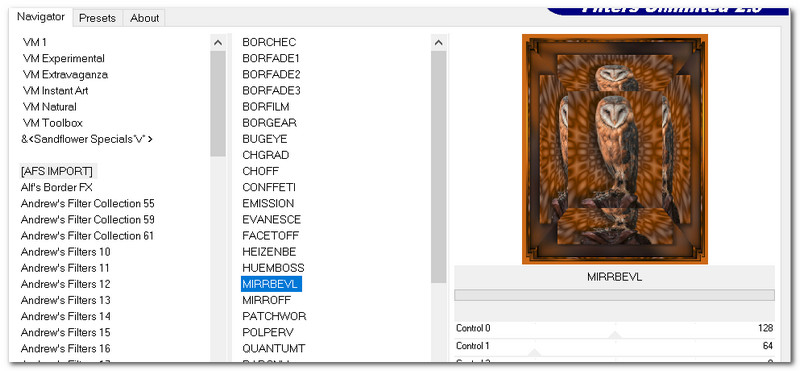Click the category list scrollbar thumb
This screenshot has width=800, height=371.
point(218,104)
